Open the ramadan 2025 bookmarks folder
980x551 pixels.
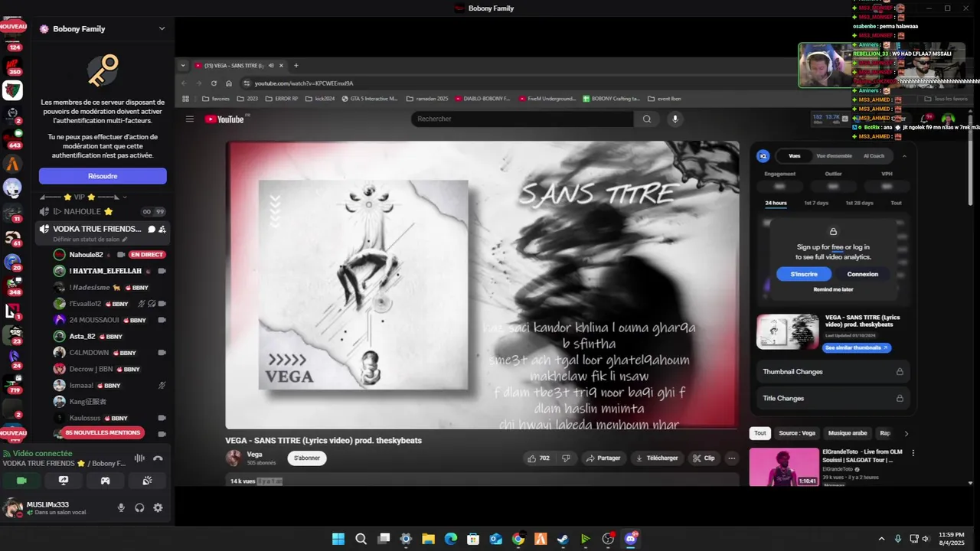coord(427,99)
